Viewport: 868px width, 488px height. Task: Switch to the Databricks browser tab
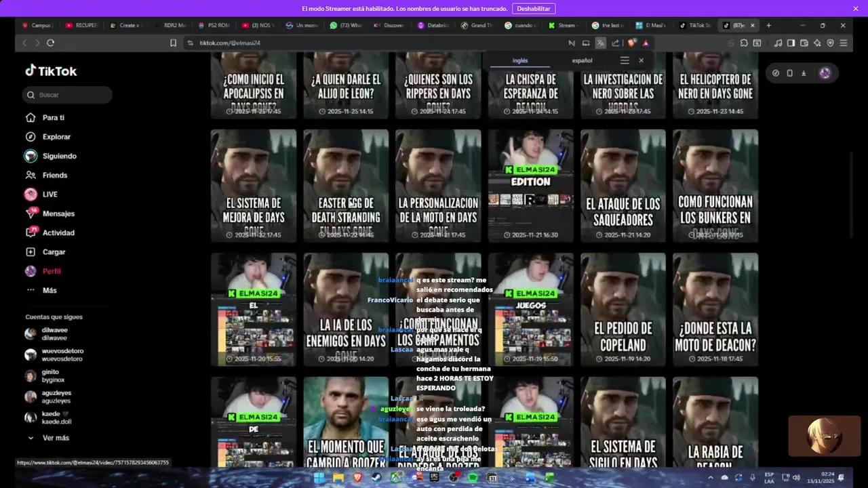434,25
